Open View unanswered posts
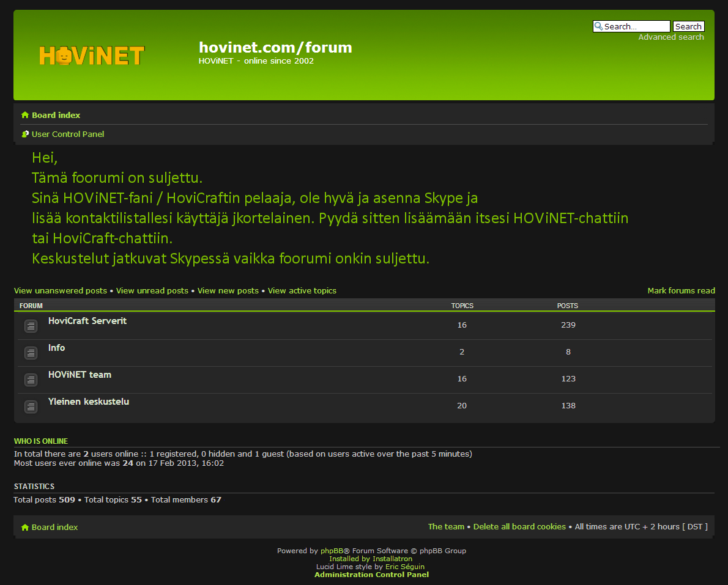Image resolution: width=728 pixels, height=585 pixels. 61,291
